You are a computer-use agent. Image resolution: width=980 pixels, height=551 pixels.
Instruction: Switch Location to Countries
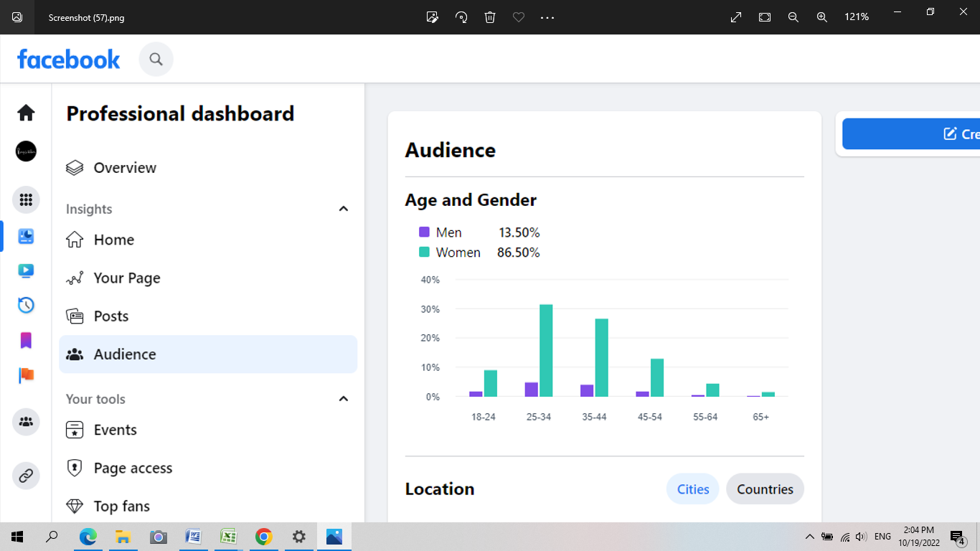point(765,489)
